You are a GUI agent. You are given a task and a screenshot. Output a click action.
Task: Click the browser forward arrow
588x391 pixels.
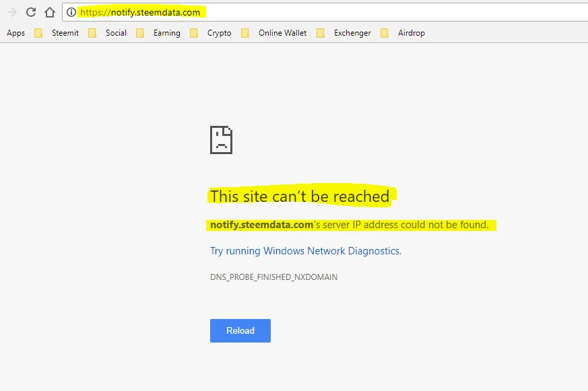click(12, 12)
